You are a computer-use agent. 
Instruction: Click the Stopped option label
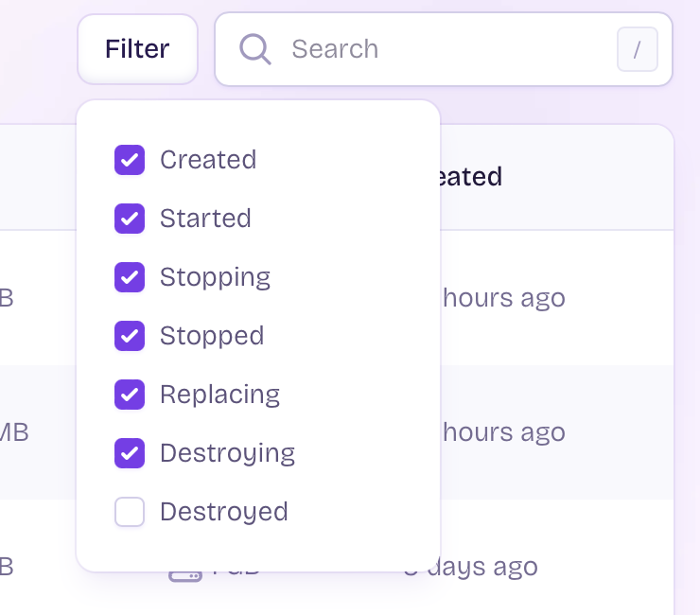[212, 336]
